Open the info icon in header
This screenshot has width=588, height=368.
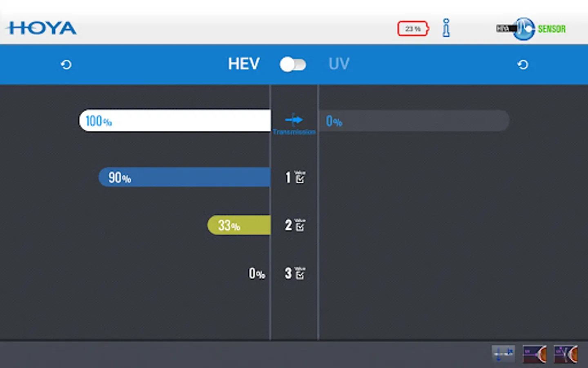pyautogui.click(x=446, y=28)
